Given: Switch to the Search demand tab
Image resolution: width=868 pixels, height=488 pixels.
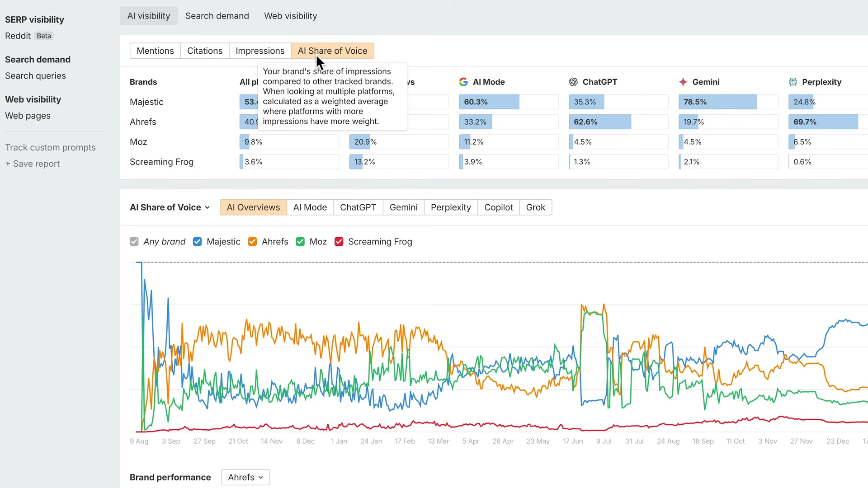Looking at the screenshot, I should tap(217, 16).
